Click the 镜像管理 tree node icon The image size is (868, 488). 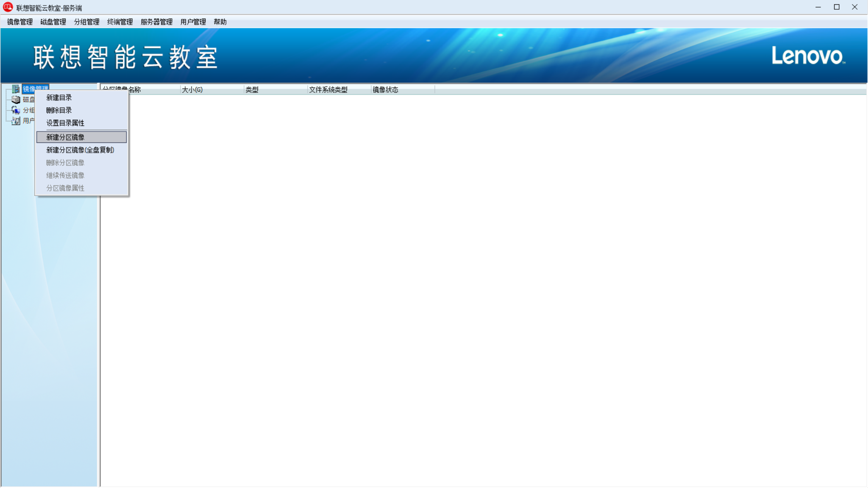point(16,89)
